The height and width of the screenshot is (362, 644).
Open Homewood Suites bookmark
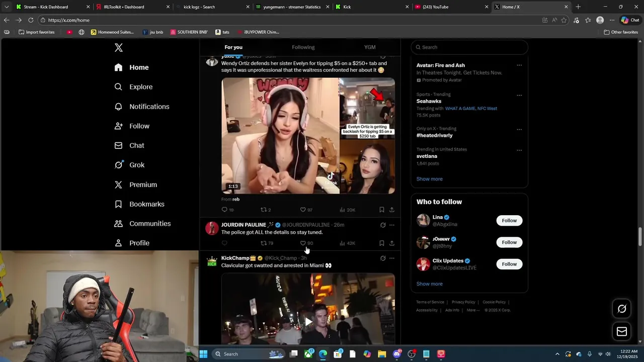pos(112,32)
